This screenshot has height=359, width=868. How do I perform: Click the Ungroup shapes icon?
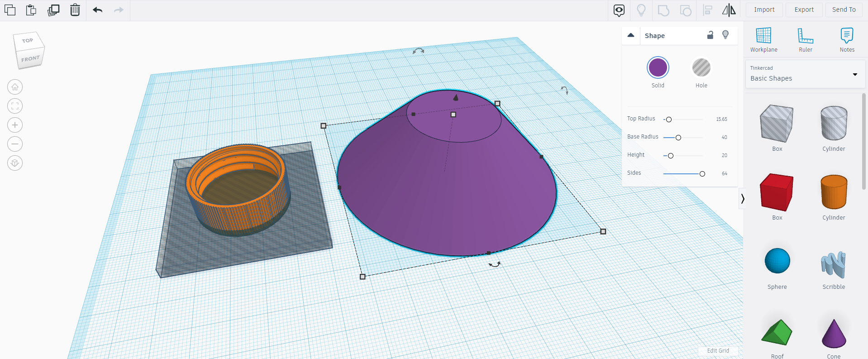click(686, 10)
